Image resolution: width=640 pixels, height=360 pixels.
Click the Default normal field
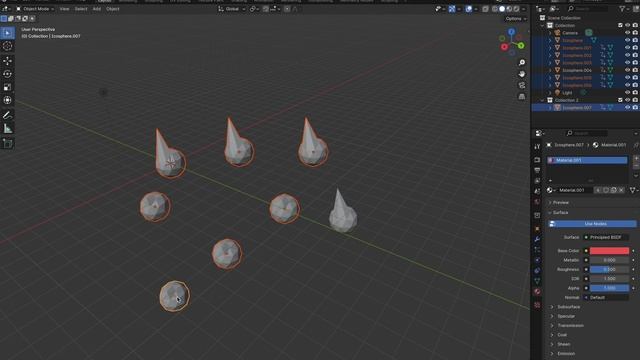pos(606,298)
